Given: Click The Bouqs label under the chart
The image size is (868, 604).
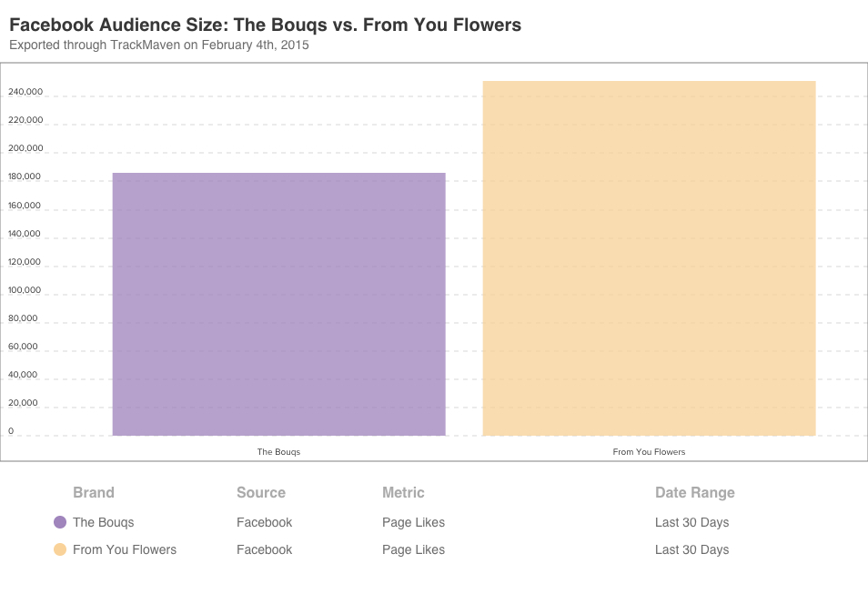Looking at the screenshot, I should pyautogui.click(x=278, y=452).
